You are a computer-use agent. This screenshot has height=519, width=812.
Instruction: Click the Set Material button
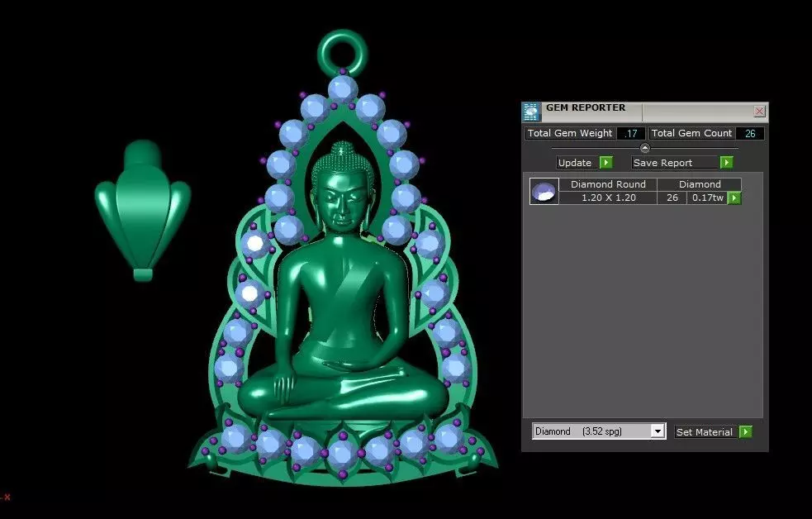[706, 432]
